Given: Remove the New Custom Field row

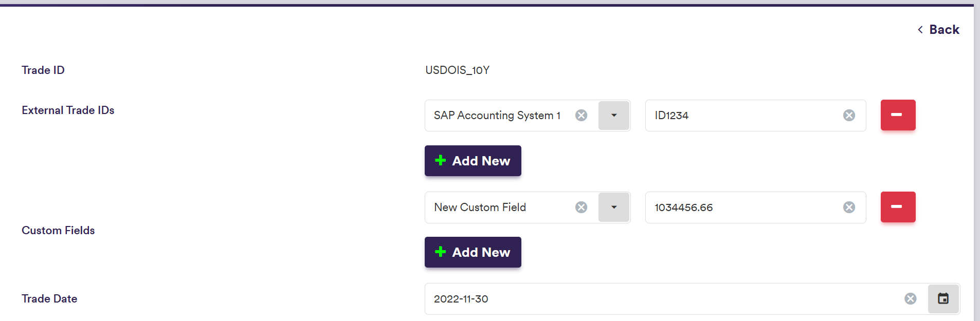Looking at the screenshot, I should pyautogui.click(x=898, y=207).
